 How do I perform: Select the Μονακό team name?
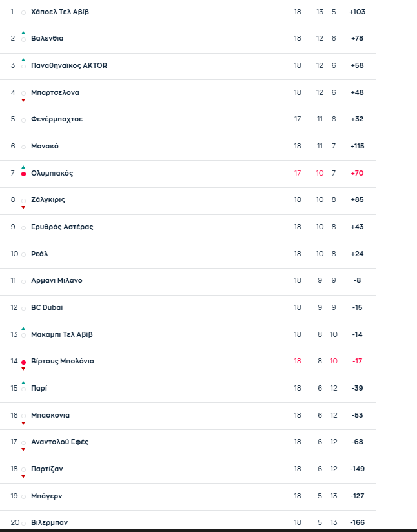point(45,146)
